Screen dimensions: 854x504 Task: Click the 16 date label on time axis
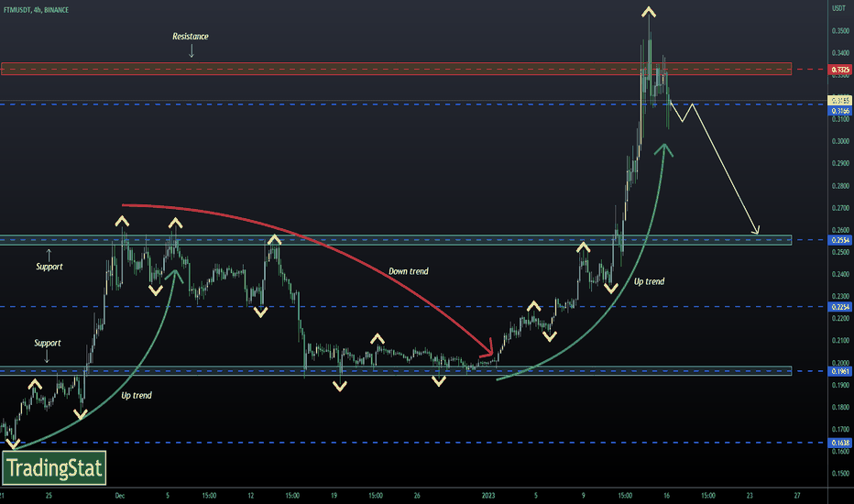pyautogui.click(x=667, y=496)
